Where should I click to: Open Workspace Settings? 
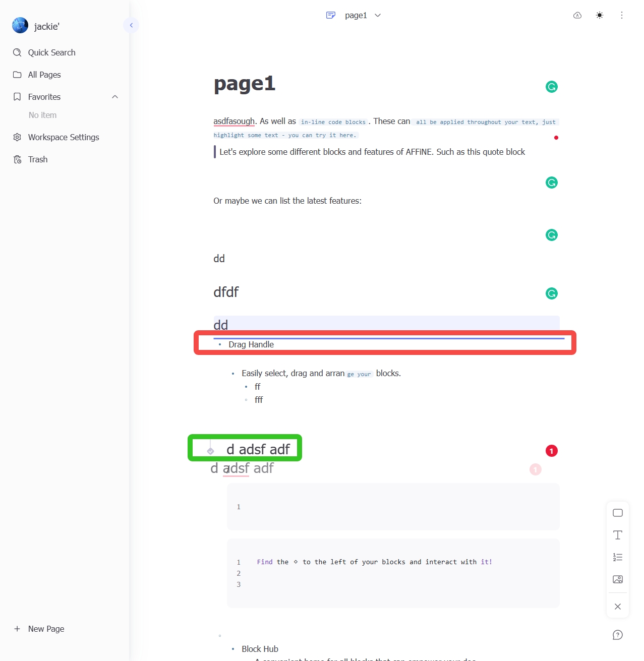click(65, 137)
